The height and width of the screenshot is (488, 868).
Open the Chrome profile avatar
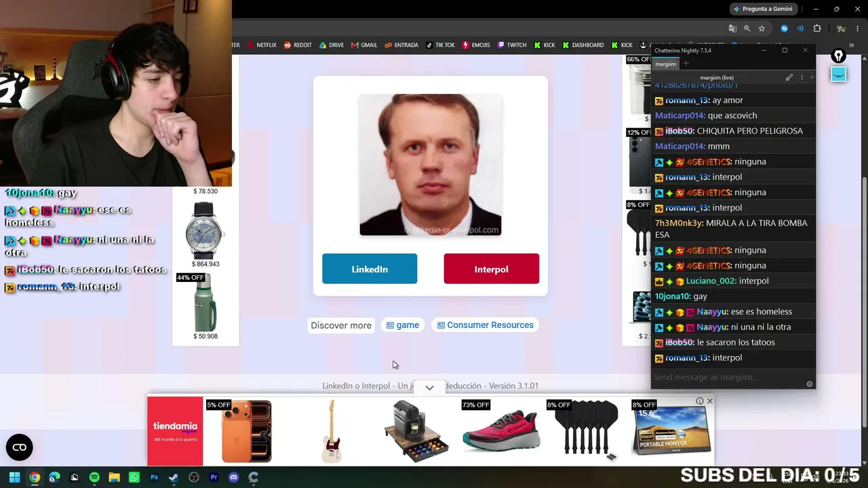click(x=841, y=28)
